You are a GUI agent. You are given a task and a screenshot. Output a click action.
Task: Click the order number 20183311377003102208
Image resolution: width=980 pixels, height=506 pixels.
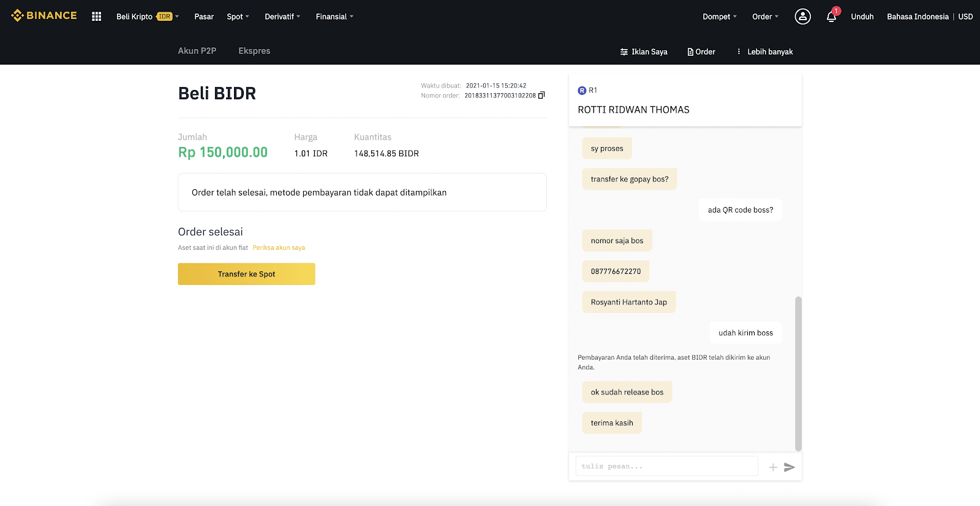point(500,96)
